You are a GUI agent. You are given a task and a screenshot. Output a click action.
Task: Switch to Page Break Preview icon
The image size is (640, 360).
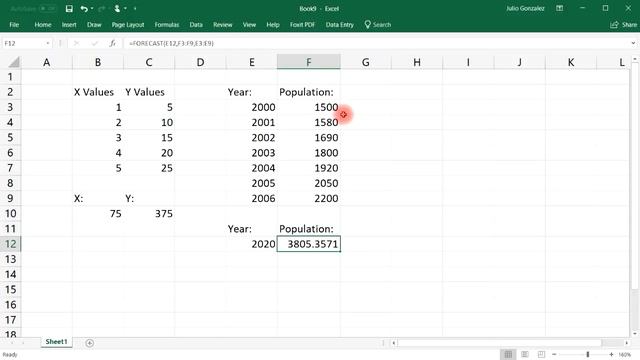click(x=541, y=354)
